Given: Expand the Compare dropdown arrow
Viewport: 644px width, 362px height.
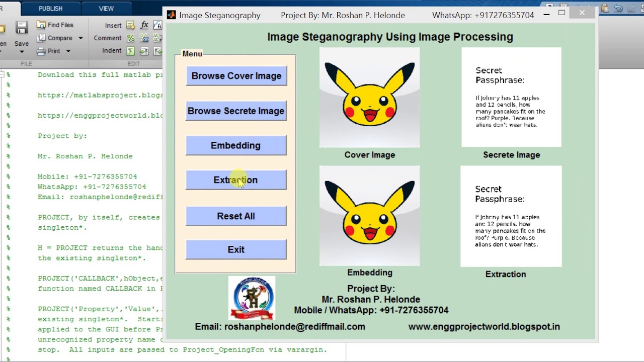Looking at the screenshot, I should pos(80,38).
